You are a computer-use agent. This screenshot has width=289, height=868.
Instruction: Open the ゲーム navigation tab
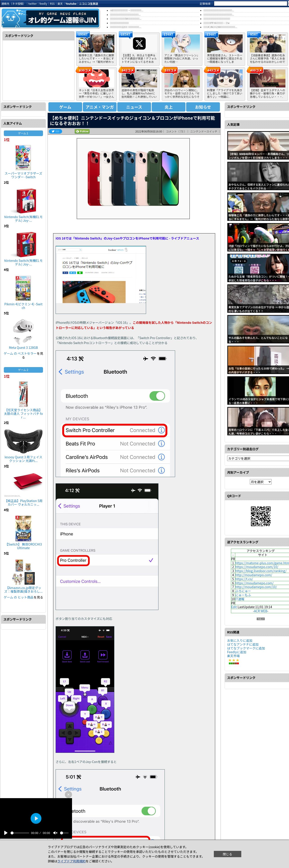coord(65,107)
